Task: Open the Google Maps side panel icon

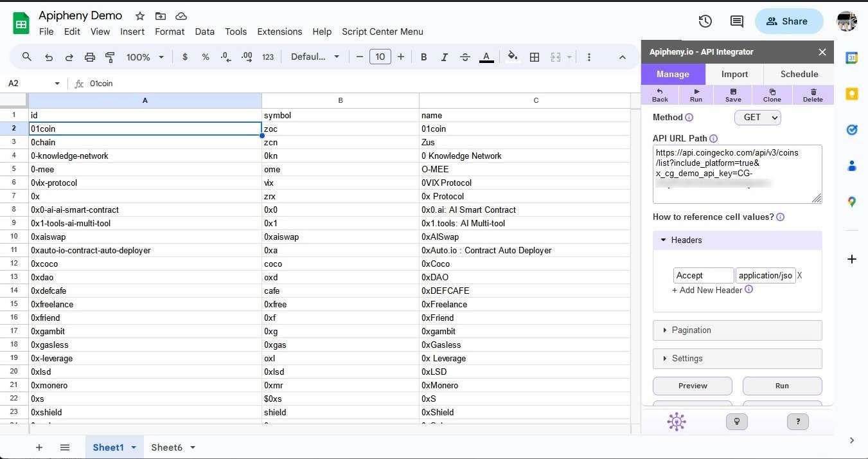Action: pos(852,202)
